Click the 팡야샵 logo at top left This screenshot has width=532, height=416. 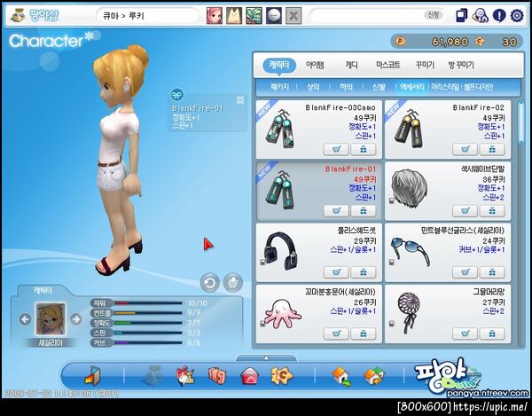[35, 16]
